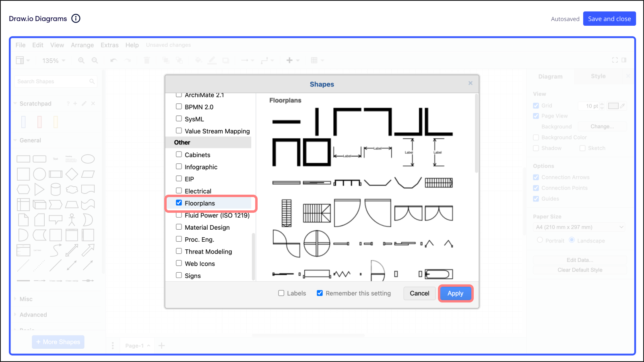Enable the Labels checkbox

[x=281, y=293]
